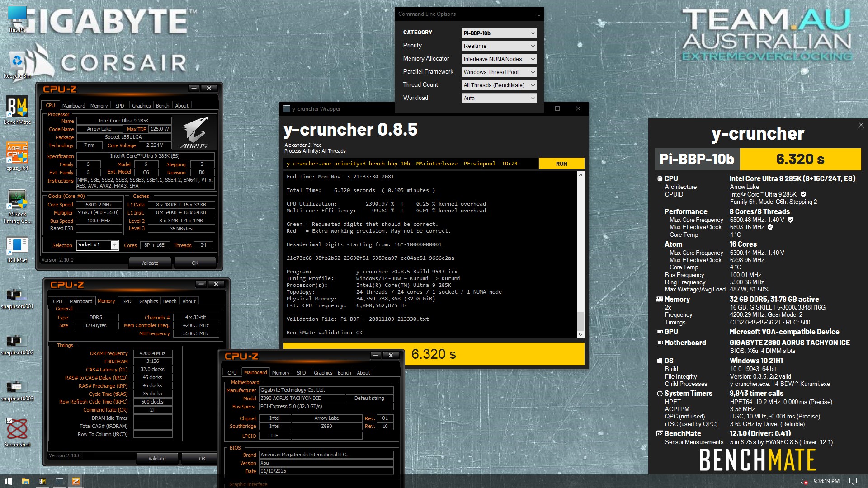The width and height of the screenshot is (868, 488).
Task: Open the Windows Start menu
Action: (x=8, y=481)
